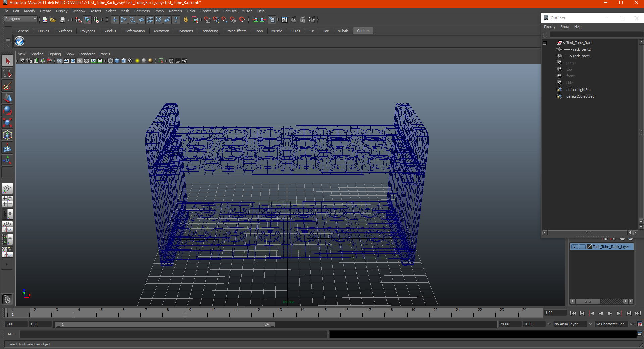Screen dimensions: 644x349
Task: Expand the selection mask options arrow
Action: click(106, 20)
